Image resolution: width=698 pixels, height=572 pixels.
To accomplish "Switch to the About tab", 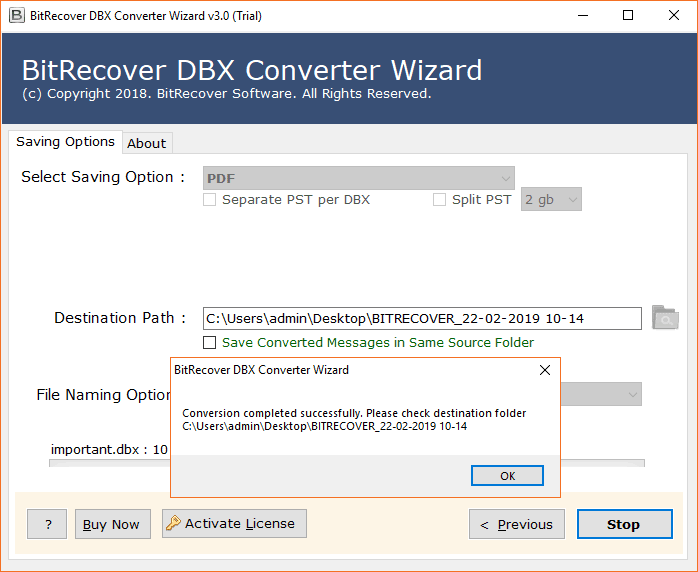I will [146, 143].
